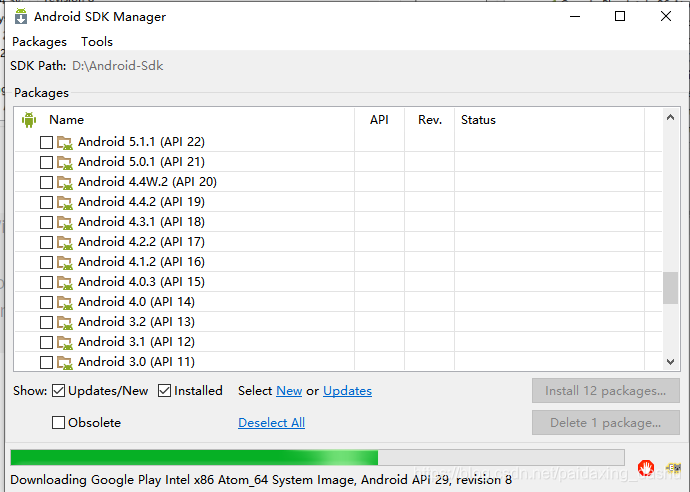The width and height of the screenshot is (690, 492).
Task: Click the folder icon for Android 4.4.2 (API 19)
Action: [x=65, y=202]
